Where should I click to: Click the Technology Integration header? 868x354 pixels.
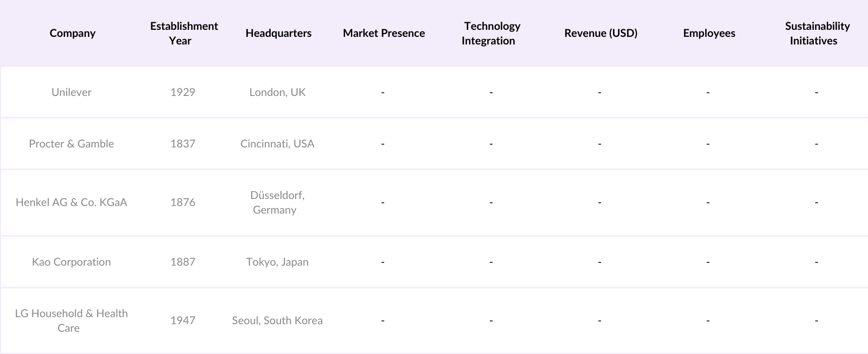pyautogui.click(x=491, y=33)
